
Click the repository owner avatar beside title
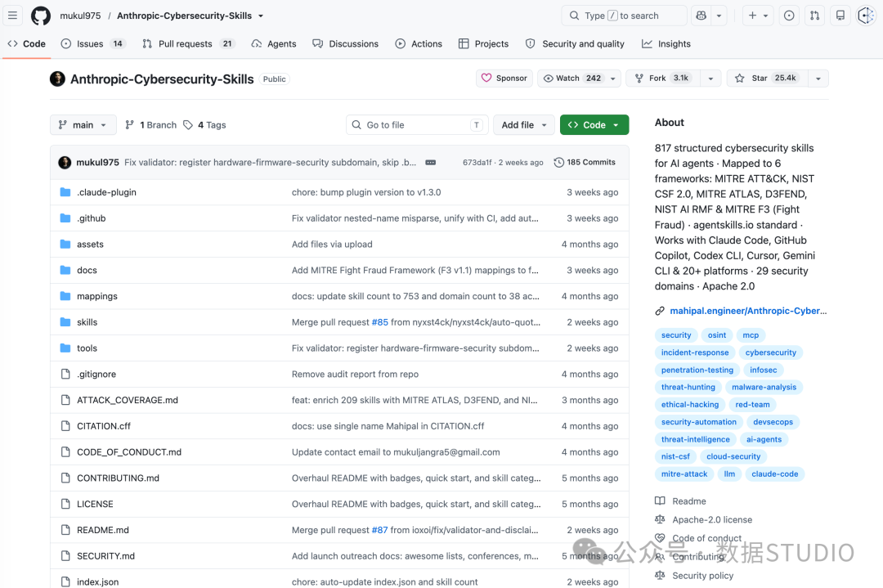pyautogui.click(x=57, y=79)
